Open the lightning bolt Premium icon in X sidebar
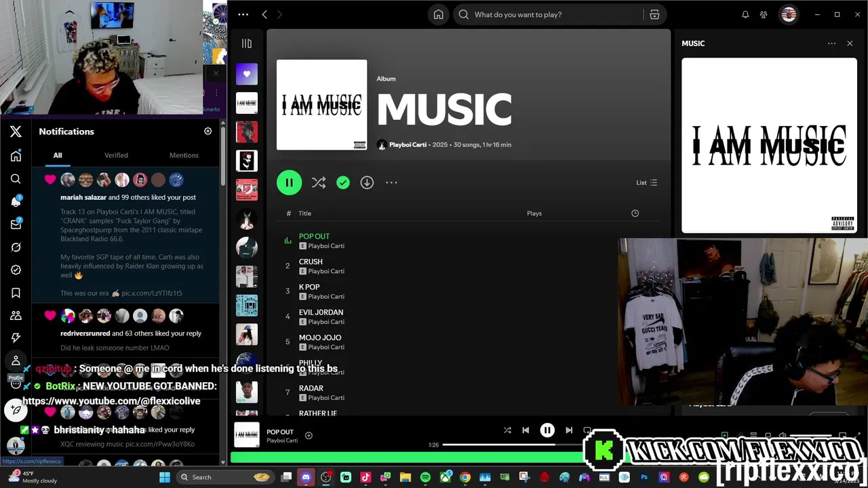 (x=16, y=338)
